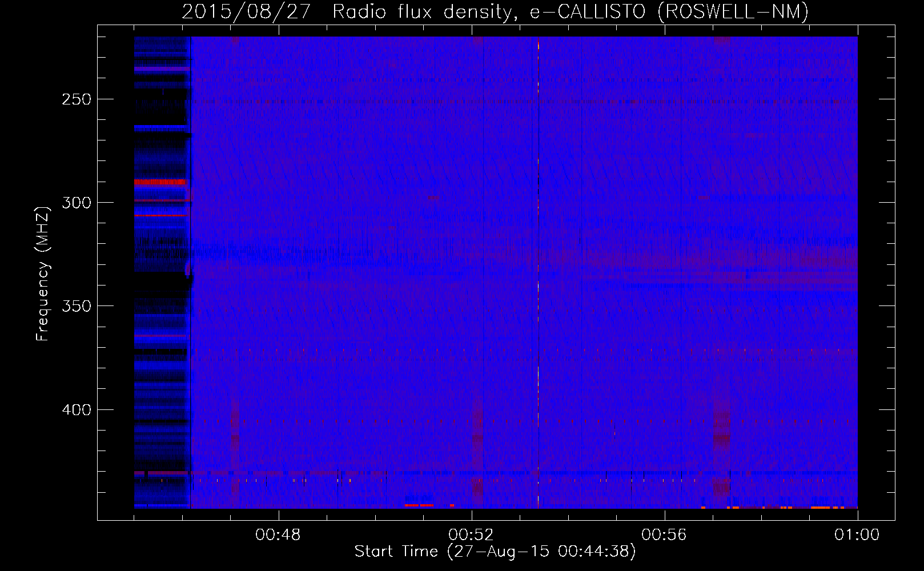Image resolution: width=924 pixels, height=571 pixels.
Task: Click the 00:48 time tick label
Action: (278, 535)
